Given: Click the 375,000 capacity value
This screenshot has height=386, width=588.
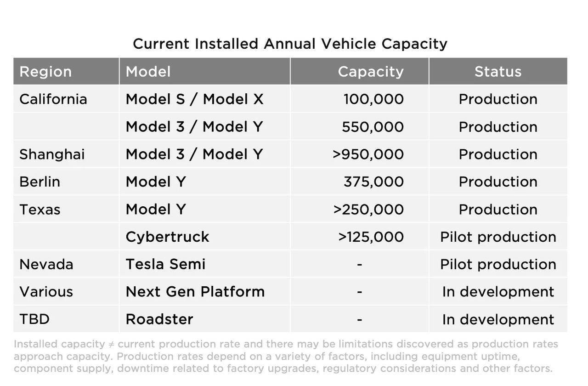Looking at the screenshot, I should click(x=374, y=182).
